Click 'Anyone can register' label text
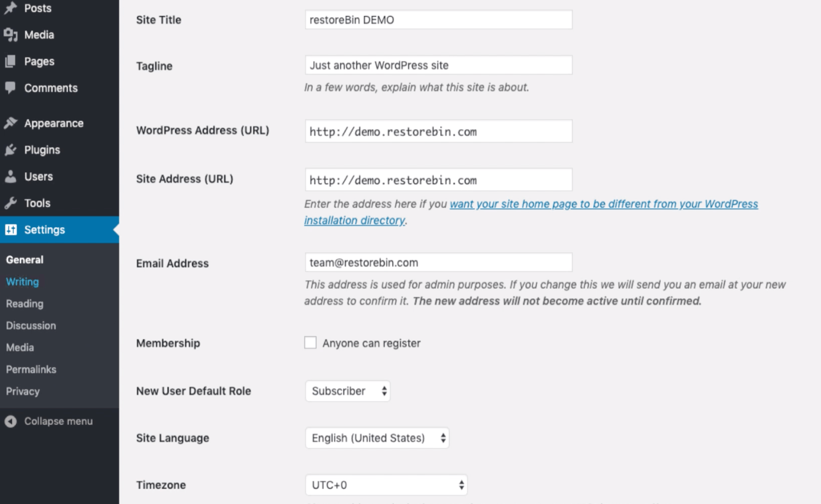Image resolution: width=821 pixels, height=504 pixels. [371, 343]
